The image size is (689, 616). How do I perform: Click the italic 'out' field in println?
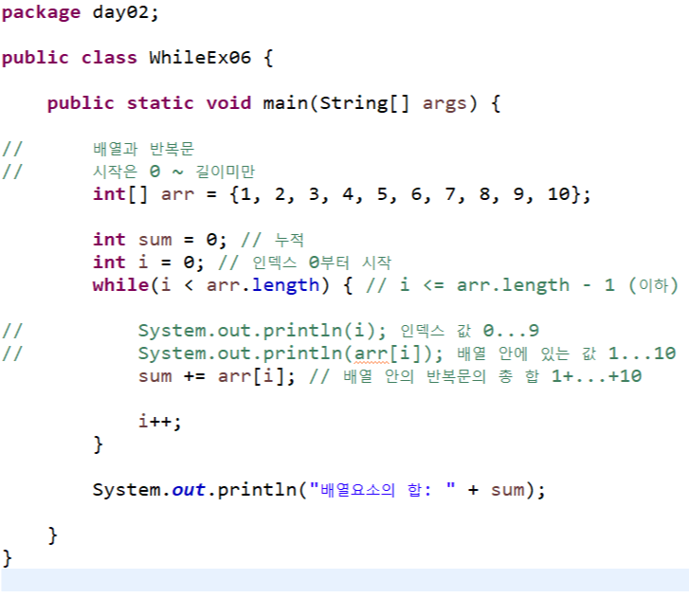click(189, 490)
